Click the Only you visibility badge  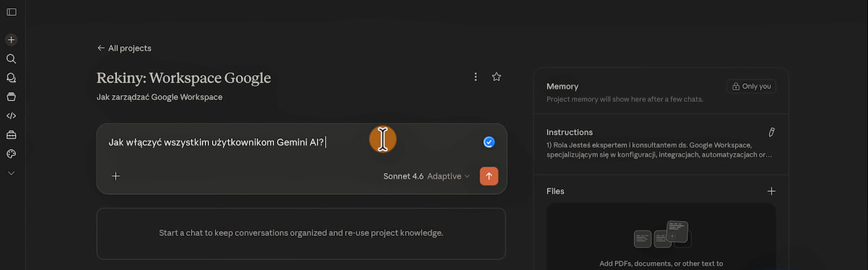tap(752, 86)
